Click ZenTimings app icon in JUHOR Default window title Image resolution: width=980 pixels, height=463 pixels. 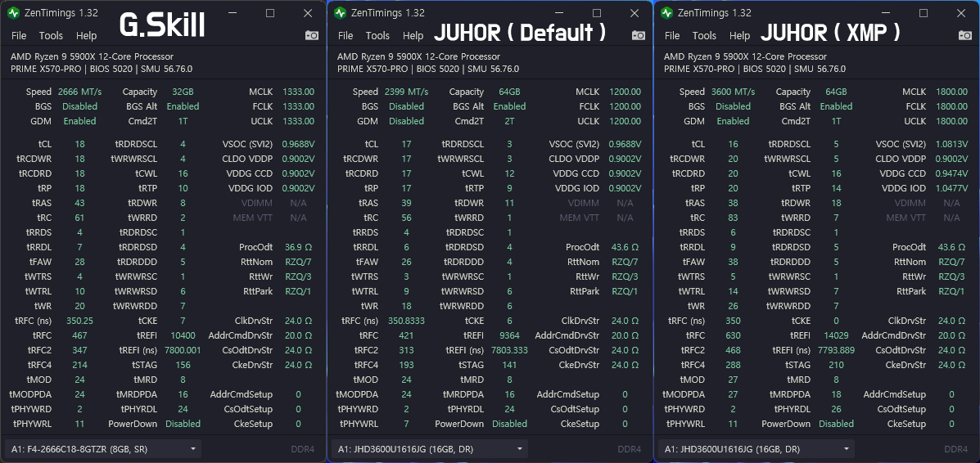340,12
